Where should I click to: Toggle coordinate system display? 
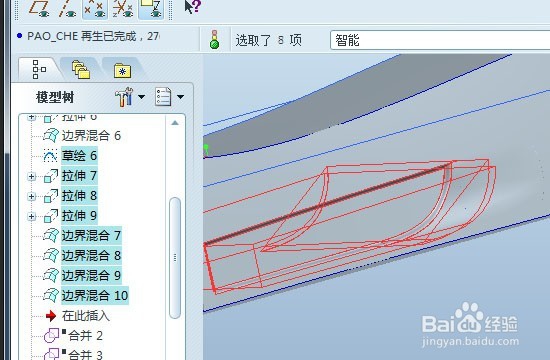122,8
